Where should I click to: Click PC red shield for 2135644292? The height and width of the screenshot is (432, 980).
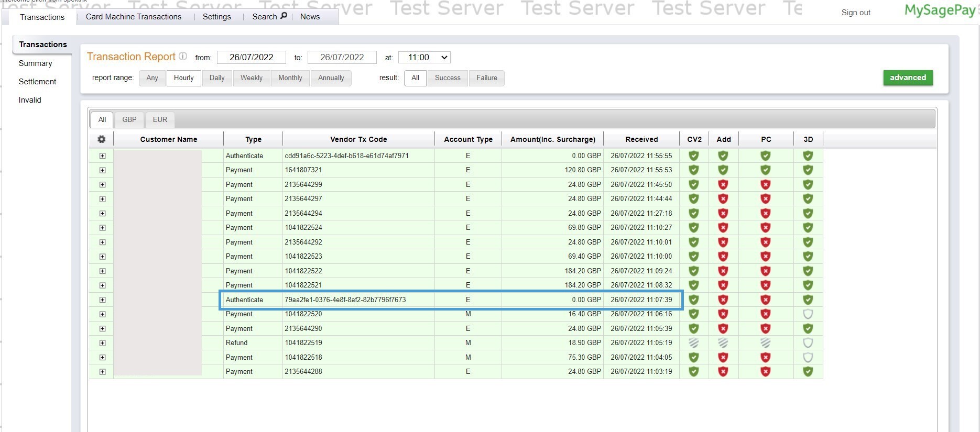[766, 242]
